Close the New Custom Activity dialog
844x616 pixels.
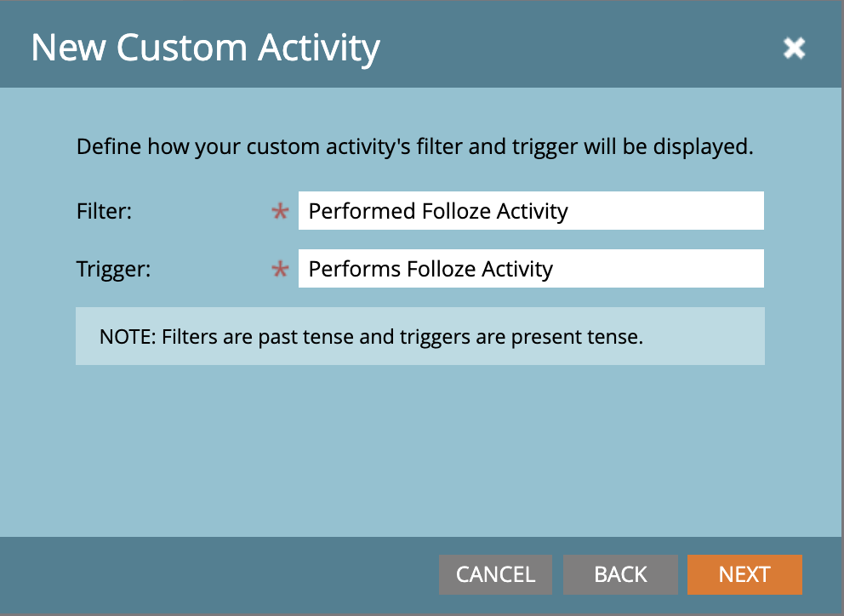pos(794,48)
